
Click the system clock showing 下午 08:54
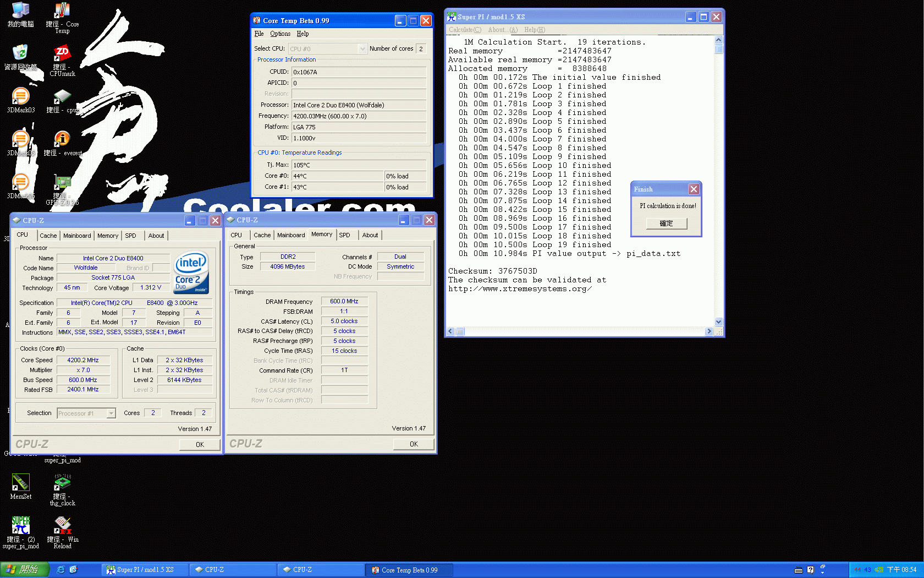(902, 570)
